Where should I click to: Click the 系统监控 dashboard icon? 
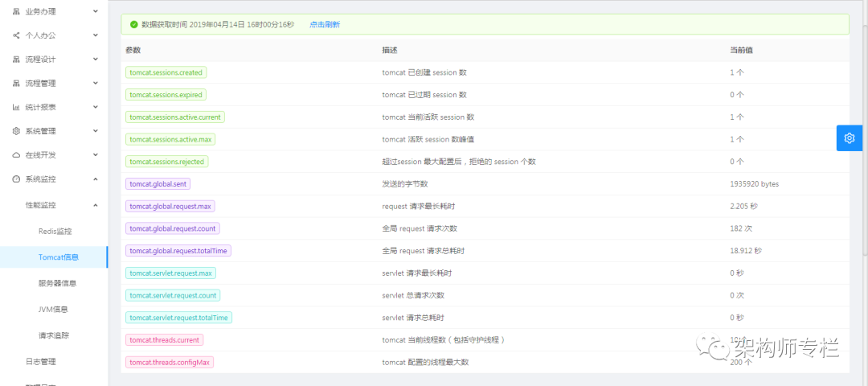coord(16,179)
